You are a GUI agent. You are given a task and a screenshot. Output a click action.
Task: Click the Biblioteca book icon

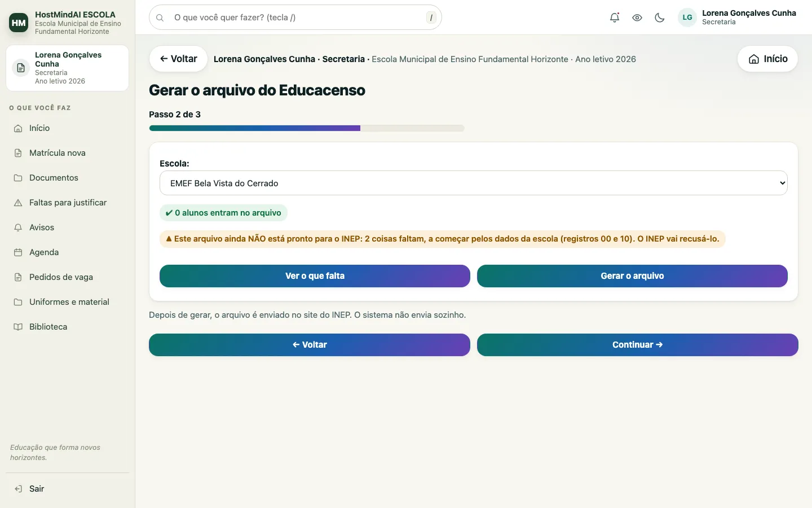(x=18, y=327)
